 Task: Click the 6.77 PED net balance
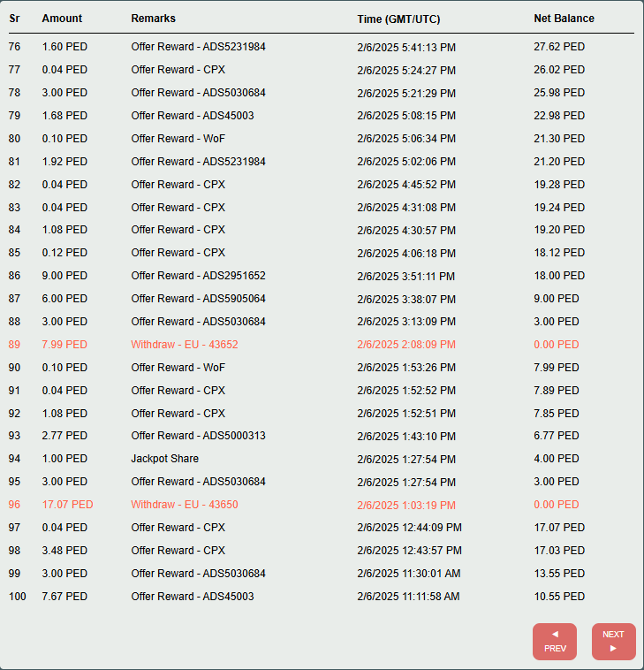tap(557, 436)
